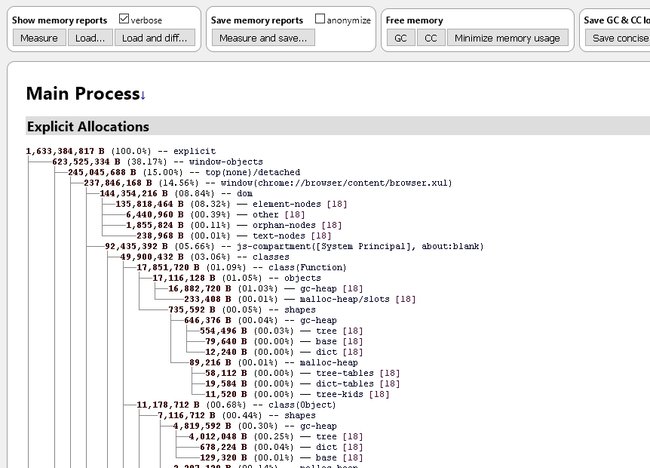
Task: Click the 'Save memory reports' label
Action: [x=257, y=20]
